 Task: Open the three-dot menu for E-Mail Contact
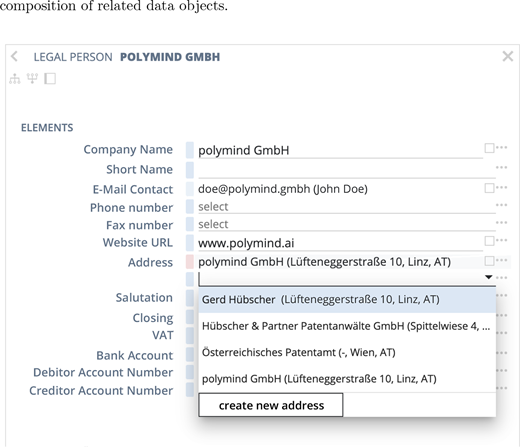(x=502, y=187)
